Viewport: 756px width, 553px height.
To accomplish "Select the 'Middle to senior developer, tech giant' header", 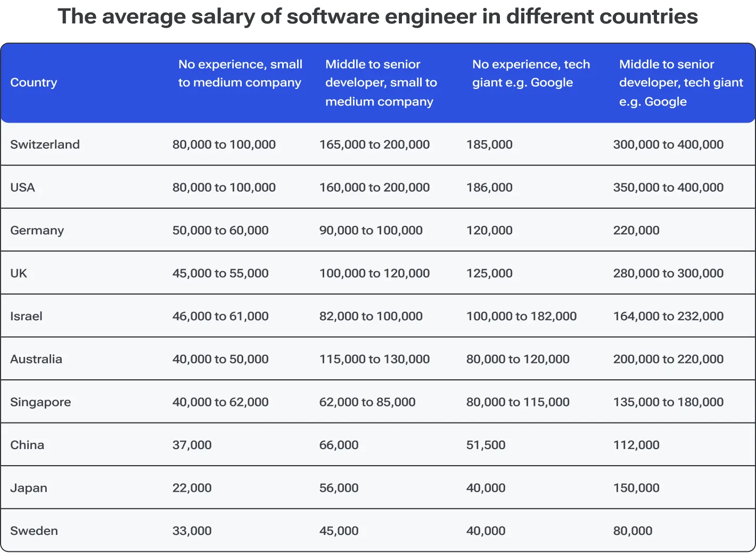I will 681,83.
